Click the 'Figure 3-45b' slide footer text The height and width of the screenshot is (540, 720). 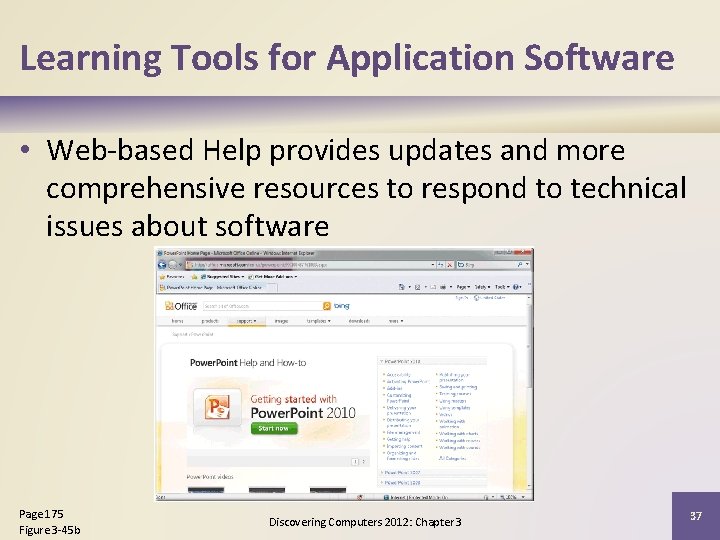click(50, 530)
